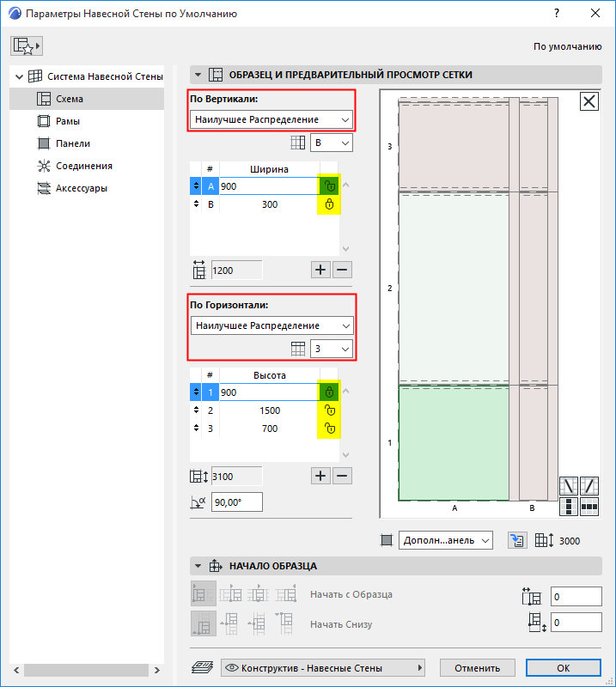Viewport: 616px width, 687px height.
Task: Click the total pattern height field 3100
Action: click(x=237, y=477)
